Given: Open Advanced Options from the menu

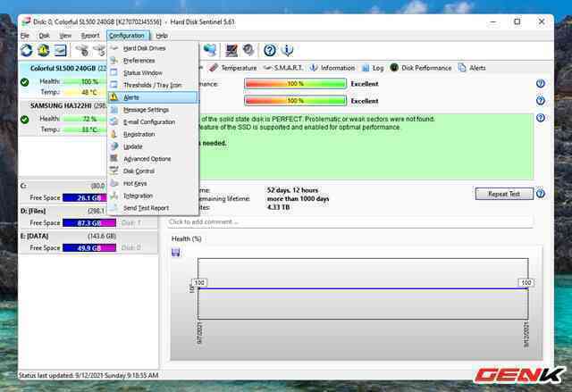Looking at the screenshot, I should [153, 159].
